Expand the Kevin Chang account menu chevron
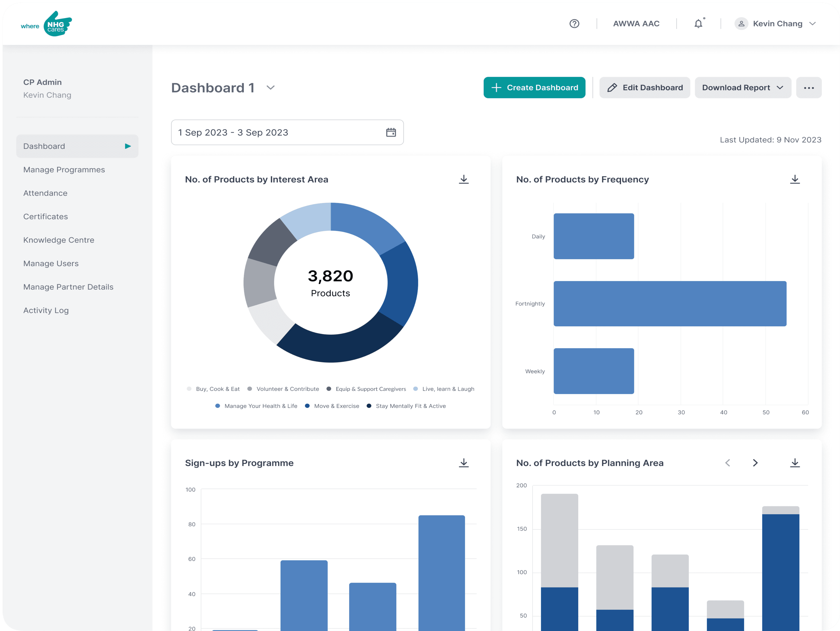The image size is (840, 631). (812, 23)
